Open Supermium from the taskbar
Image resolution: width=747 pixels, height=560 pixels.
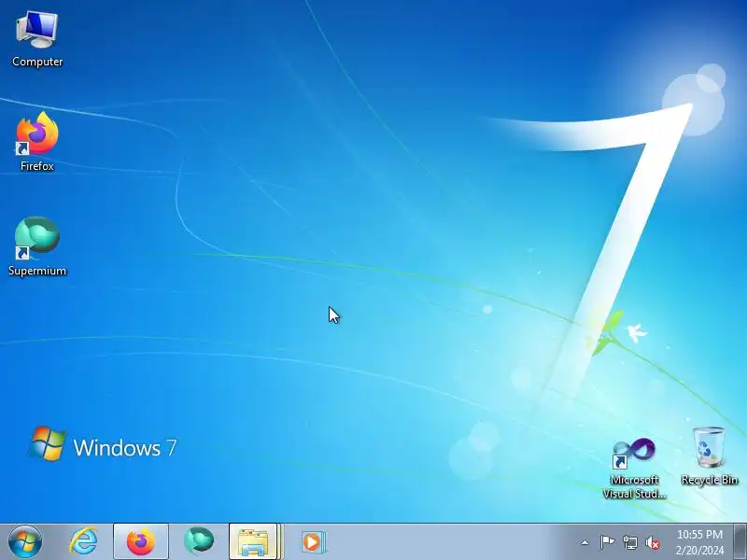[x=199, y=542]
